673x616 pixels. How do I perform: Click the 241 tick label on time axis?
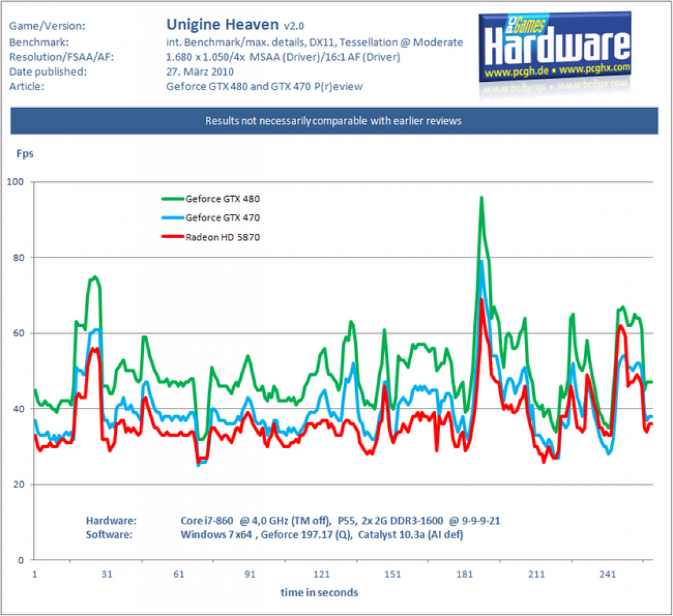click(x=607, y=574)
